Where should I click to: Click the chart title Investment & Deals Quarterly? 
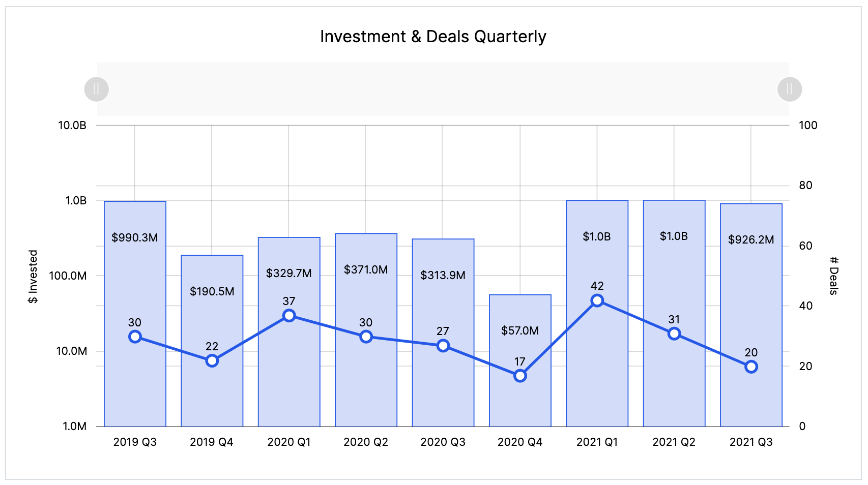coord(433,36)
